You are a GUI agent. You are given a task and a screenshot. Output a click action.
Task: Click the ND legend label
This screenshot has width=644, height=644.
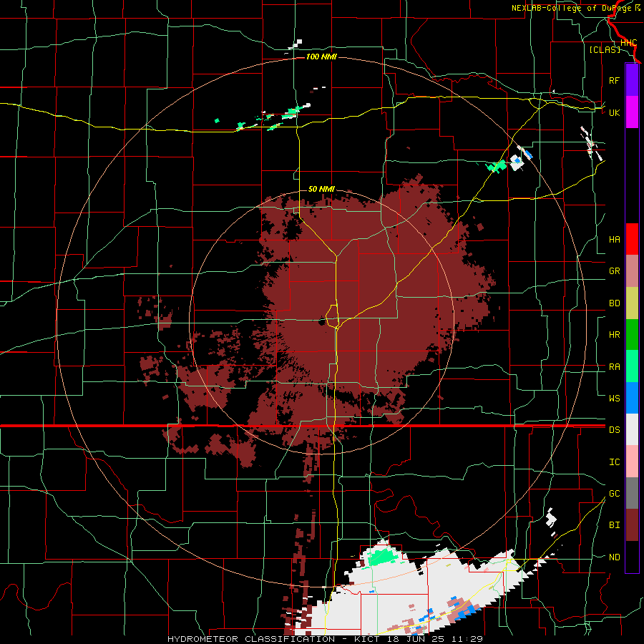(x=614, y=557)
